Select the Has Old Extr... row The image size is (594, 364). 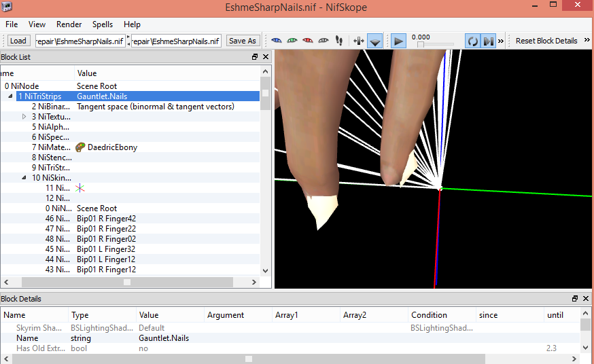[x=290, y=348]
